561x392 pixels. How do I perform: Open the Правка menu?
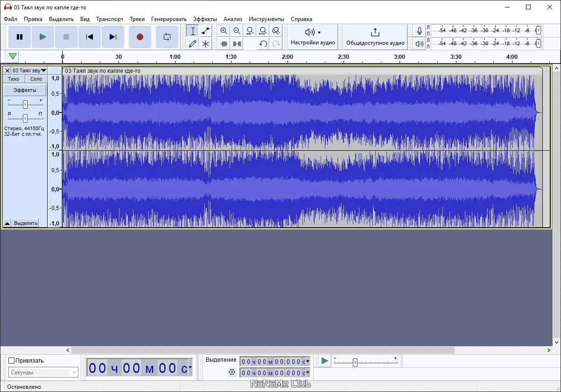click(33, 19)
